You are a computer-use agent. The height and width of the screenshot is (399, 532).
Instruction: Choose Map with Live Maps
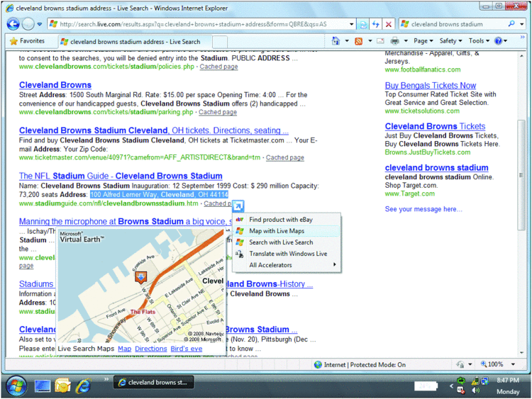(287, 231)
